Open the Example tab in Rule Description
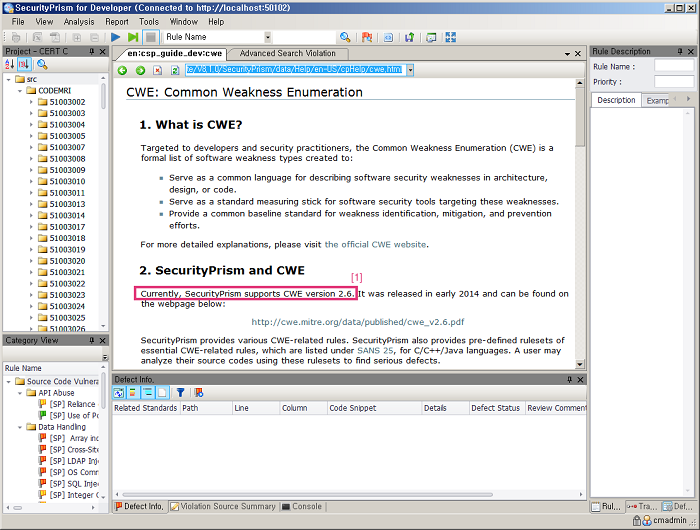 coord(657,100)
